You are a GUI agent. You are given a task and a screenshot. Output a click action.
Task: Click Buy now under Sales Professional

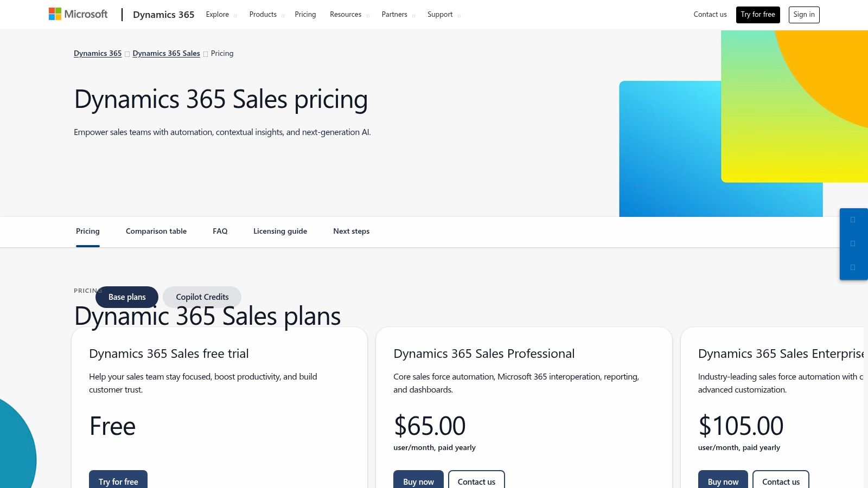tap(418, 481)
